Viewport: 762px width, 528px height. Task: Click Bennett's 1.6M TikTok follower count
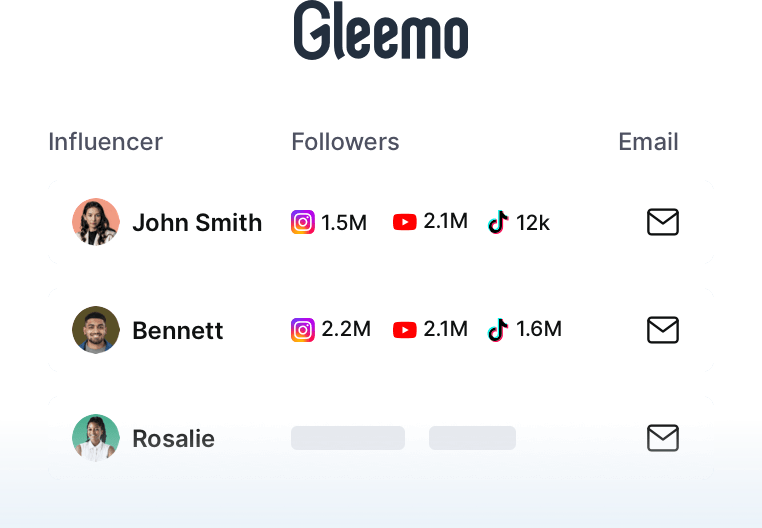click(539, 329)
